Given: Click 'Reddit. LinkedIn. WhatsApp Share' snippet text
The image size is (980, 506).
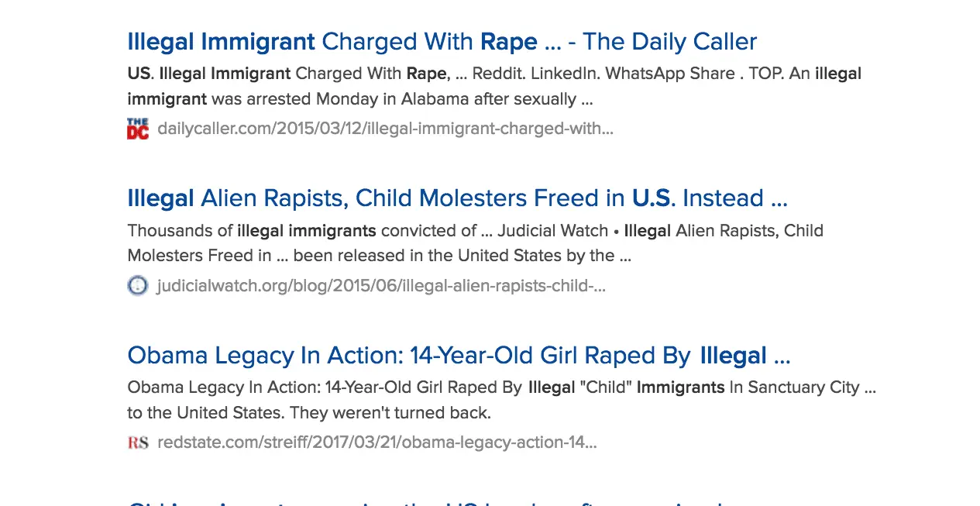Looking at the screenshot, I should 603,74.
